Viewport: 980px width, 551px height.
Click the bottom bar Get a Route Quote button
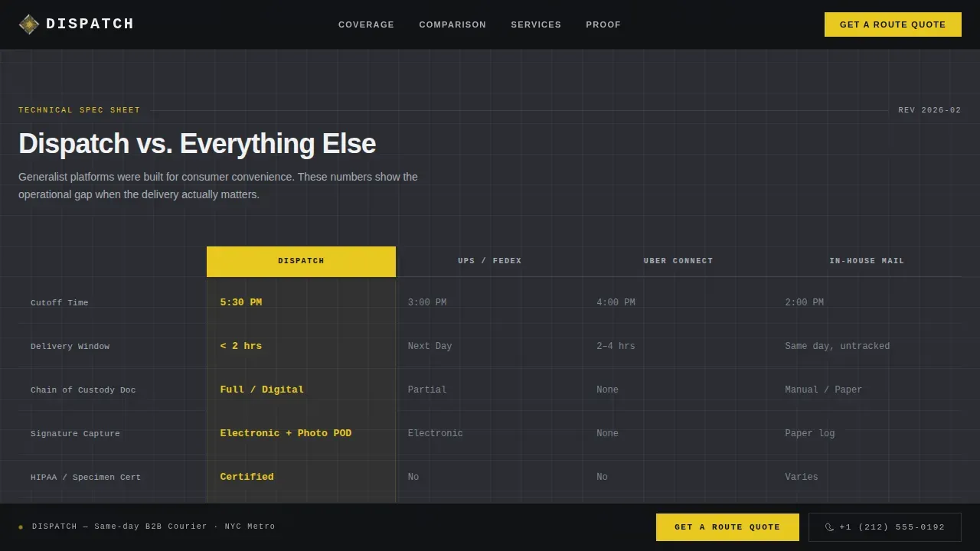pos(727,527)
